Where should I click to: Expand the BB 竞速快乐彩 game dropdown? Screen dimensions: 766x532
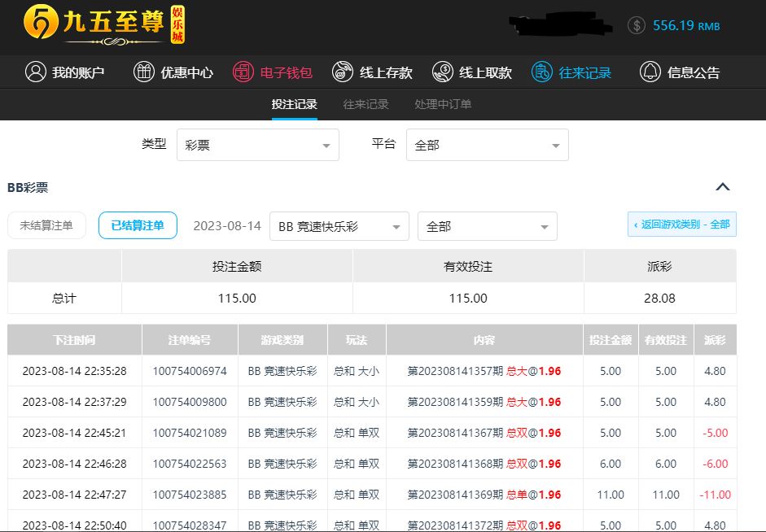[x=339, y=226]
